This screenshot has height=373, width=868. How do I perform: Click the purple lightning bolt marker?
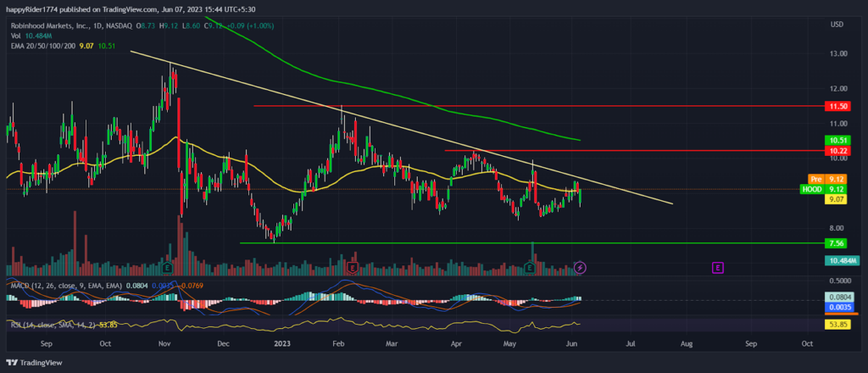pos(580,269)
